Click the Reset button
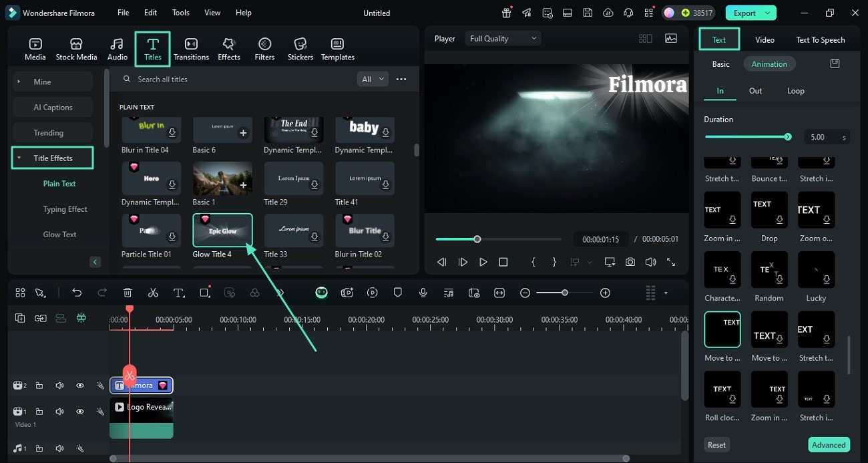Screen dimensions: 868x463 716,445
